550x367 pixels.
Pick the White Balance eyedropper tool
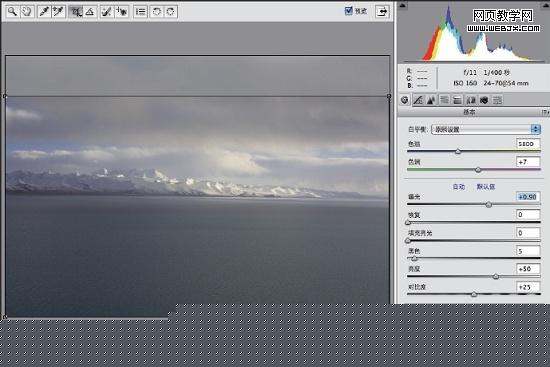[x=44, y=12]
